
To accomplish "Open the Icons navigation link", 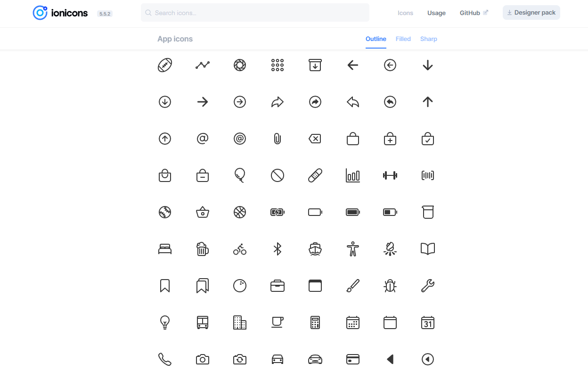I will 405,13.
